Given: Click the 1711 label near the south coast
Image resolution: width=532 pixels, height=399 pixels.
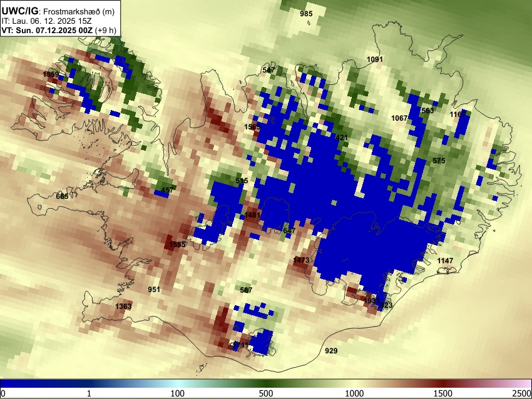Looking at the screenshot, I should [x=241, y=345].
